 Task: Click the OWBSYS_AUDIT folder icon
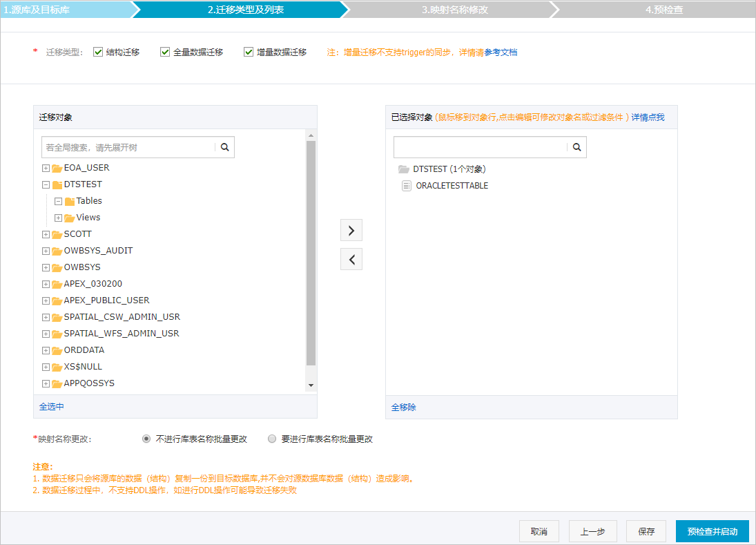point(57,251)
